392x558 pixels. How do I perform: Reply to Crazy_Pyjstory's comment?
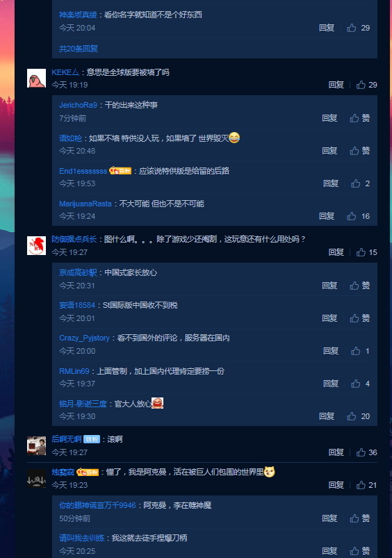[x=331, y=350]
